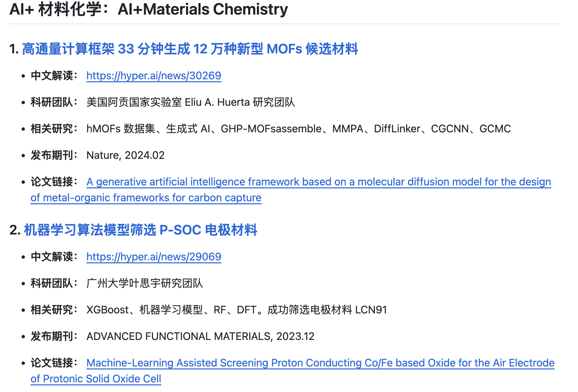This screenshot has width=578, height=392.
Task: Click the Nature, 2024.02 journal text
Action: [x=125, y=155]
